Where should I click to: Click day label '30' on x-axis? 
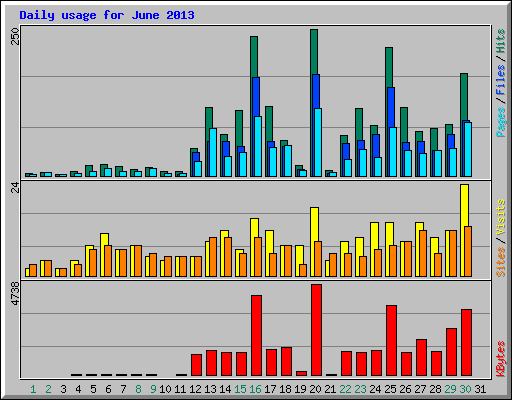[465, 389]
